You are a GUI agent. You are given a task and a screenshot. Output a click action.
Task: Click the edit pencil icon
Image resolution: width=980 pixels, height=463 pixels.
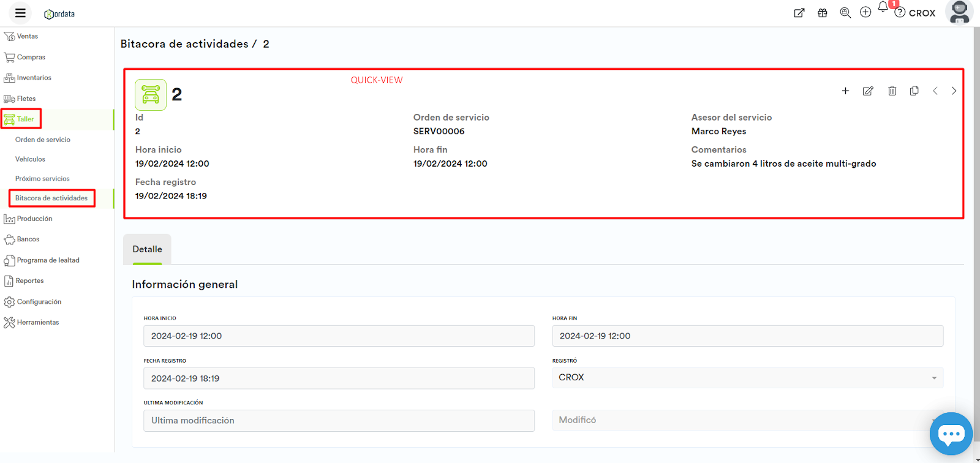point(868,91)
